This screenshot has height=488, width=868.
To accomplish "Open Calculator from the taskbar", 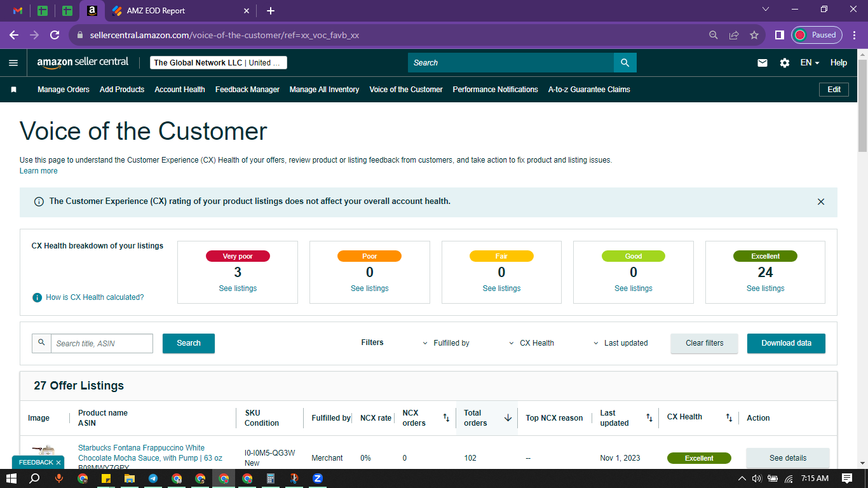I will coord(271,478).
